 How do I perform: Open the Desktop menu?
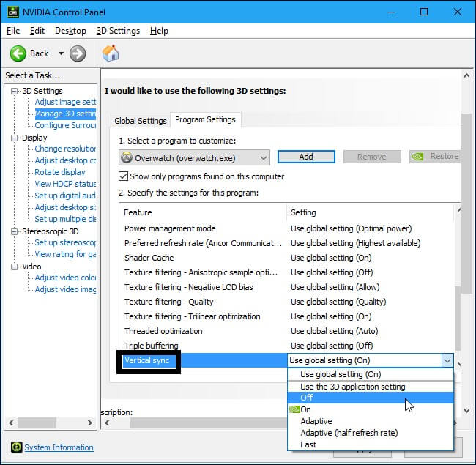(70, 31)
